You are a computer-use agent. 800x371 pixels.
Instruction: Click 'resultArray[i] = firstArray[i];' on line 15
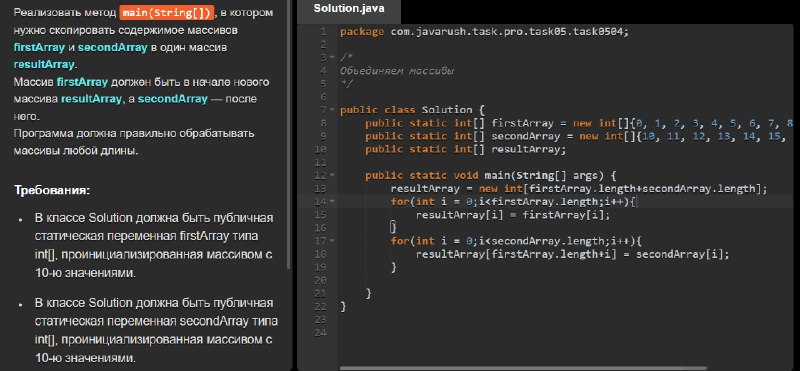pos(513,214)
